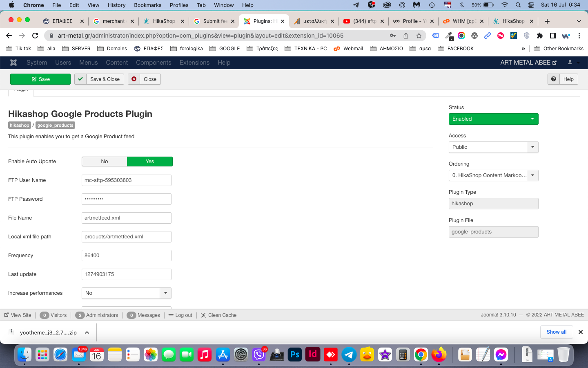
Task: Click the green Save button
Action: 40,79
